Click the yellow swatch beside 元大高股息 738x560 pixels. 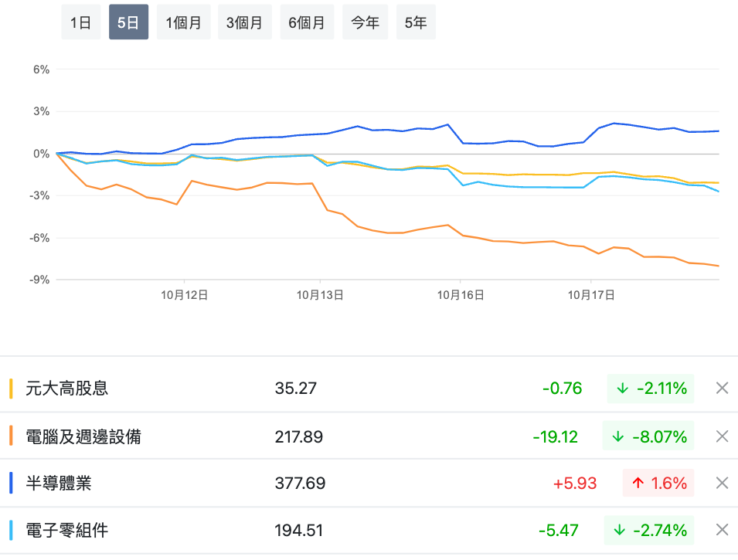coord(11,389)
